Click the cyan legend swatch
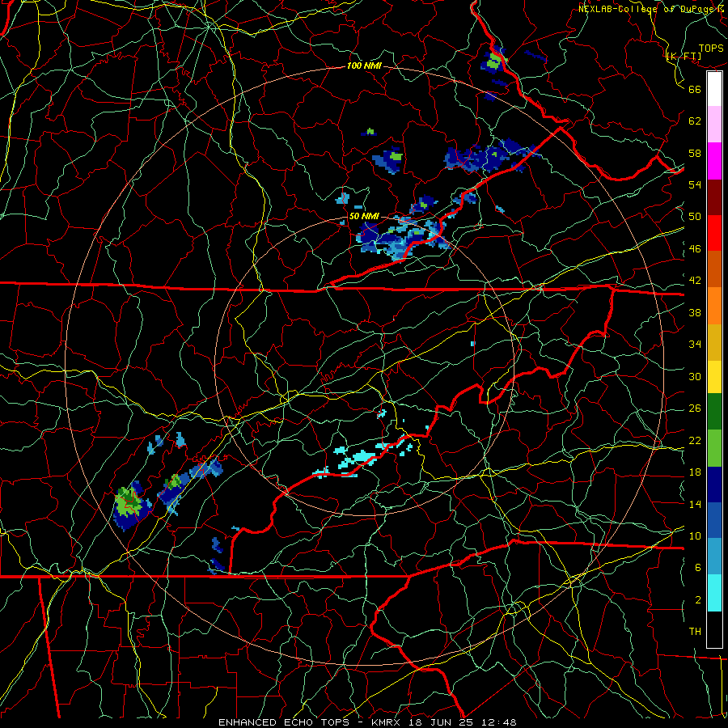This screenshot has height=728, width=728. pos(714,593)
